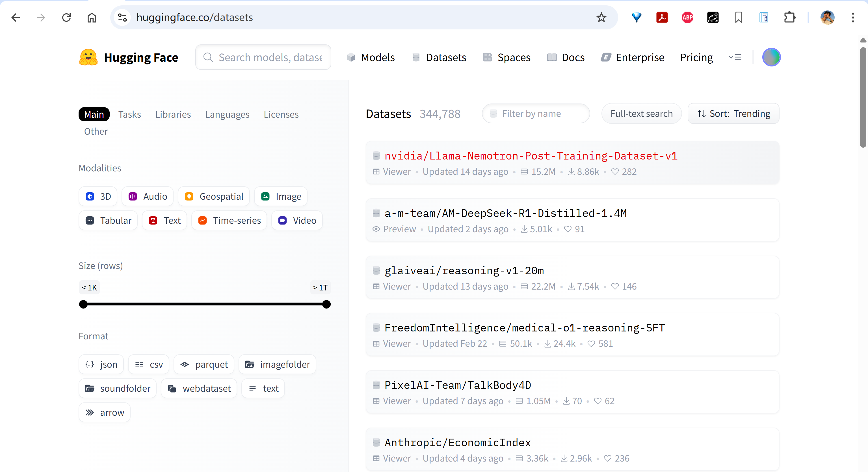Reload the page with refresh icon
The height and width of the screenshot is (472, 868).
click(66, 17)
